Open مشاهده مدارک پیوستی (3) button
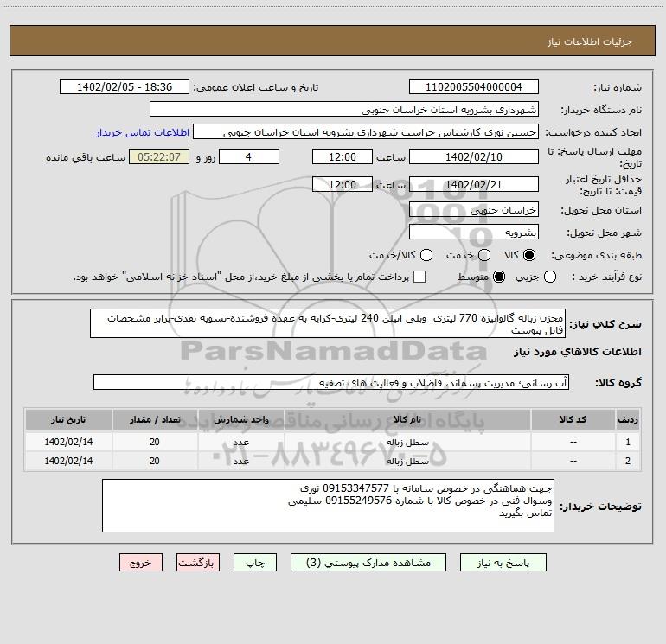The height and width of the screenshot is (644, 666). [x=368, y=563]
